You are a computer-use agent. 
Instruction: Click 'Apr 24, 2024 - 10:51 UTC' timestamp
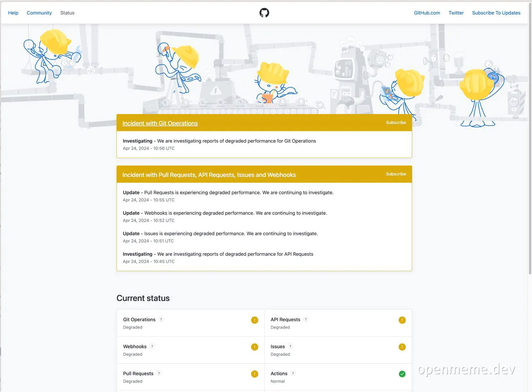coord(148,241)
